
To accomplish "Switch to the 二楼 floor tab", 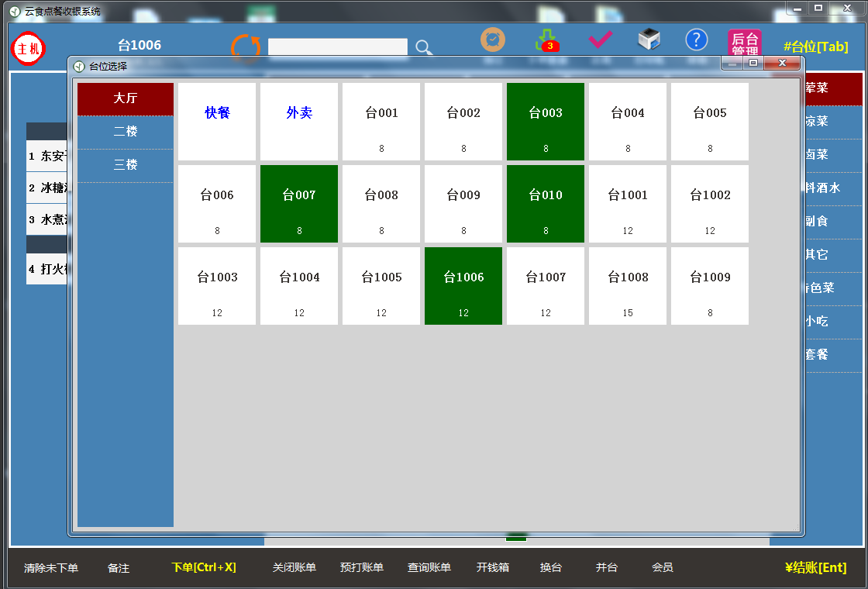I will pos(126,132).
